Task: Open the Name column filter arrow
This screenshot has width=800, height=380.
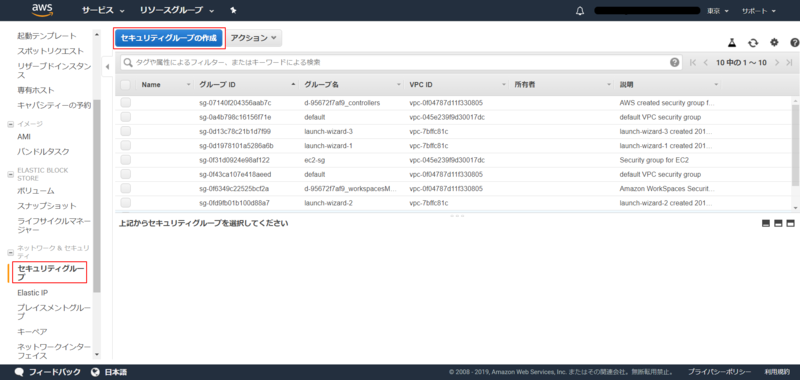Action: click(x=188, y=85)
